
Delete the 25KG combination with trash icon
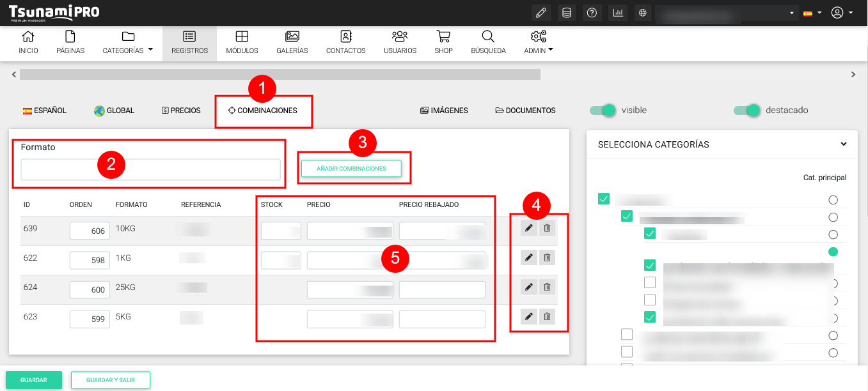tap(547, 287)
